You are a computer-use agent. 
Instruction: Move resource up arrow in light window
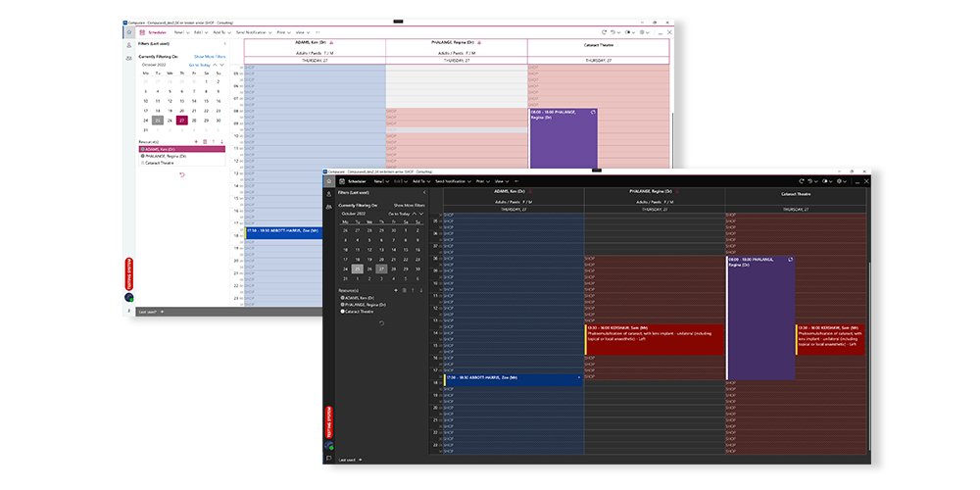pyautogui.click(x=213, y=142)
